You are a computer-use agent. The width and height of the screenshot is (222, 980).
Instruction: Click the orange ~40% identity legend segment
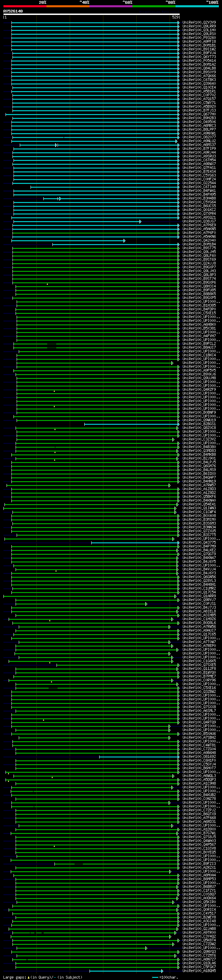68,6
